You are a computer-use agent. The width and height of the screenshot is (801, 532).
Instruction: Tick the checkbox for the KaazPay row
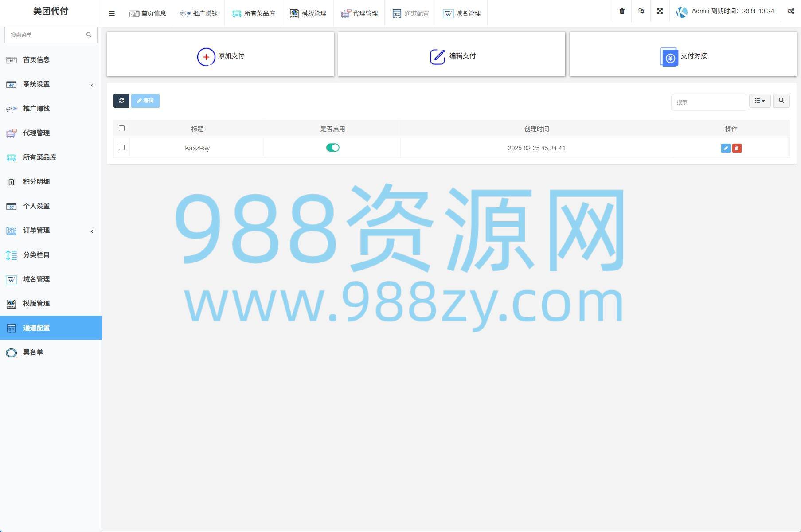pos(121,148)
